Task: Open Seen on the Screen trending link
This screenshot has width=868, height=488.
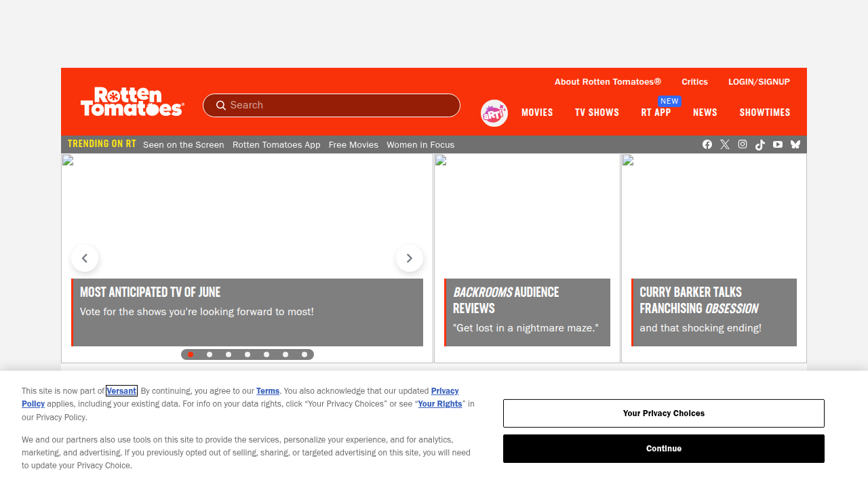Action: point(183,144)
